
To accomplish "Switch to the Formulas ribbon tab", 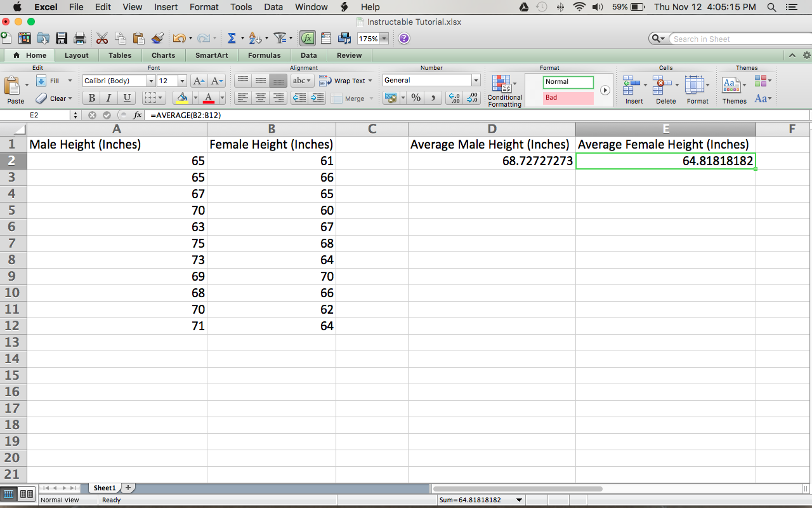I will [x=265, y=55].
